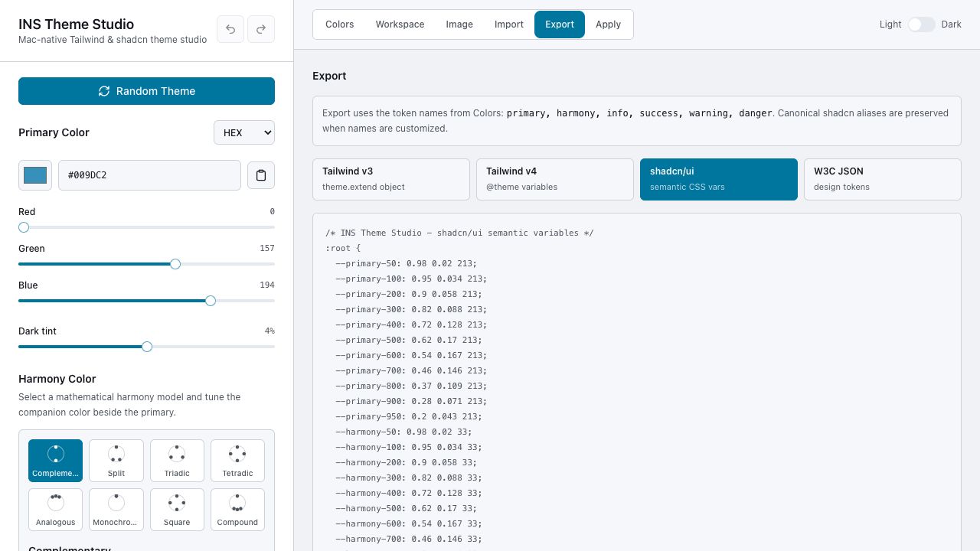Click the Dark label beside the switch

click(952, 24)
